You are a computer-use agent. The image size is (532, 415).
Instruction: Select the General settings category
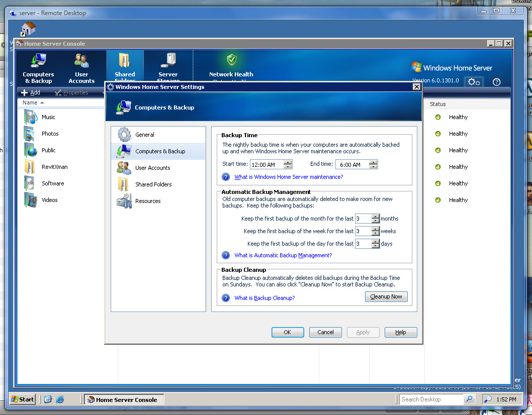[x=145, y=135]
